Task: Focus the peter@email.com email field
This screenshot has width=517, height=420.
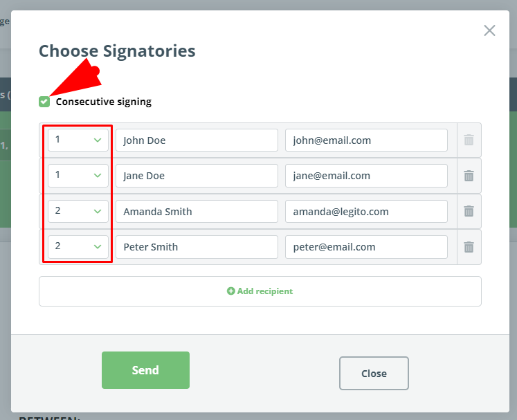Action: (x=366, y=247)
